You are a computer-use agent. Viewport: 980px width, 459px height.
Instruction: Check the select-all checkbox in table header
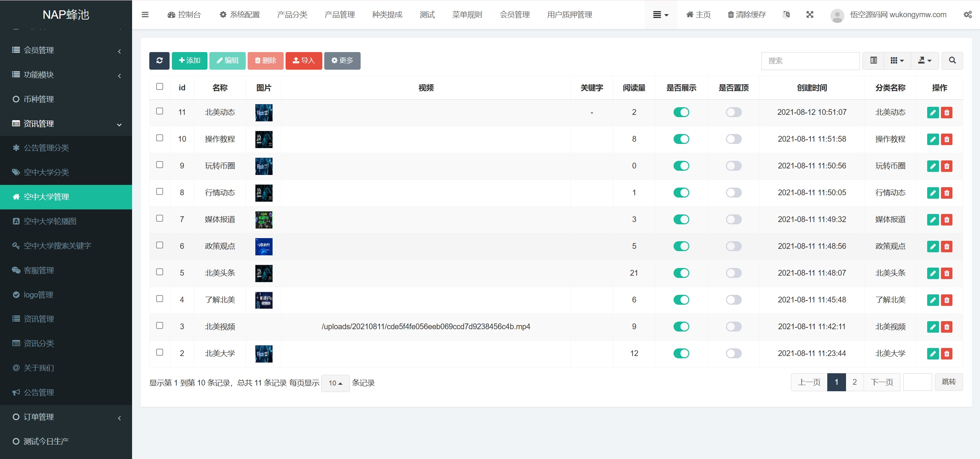pos(160,87)
